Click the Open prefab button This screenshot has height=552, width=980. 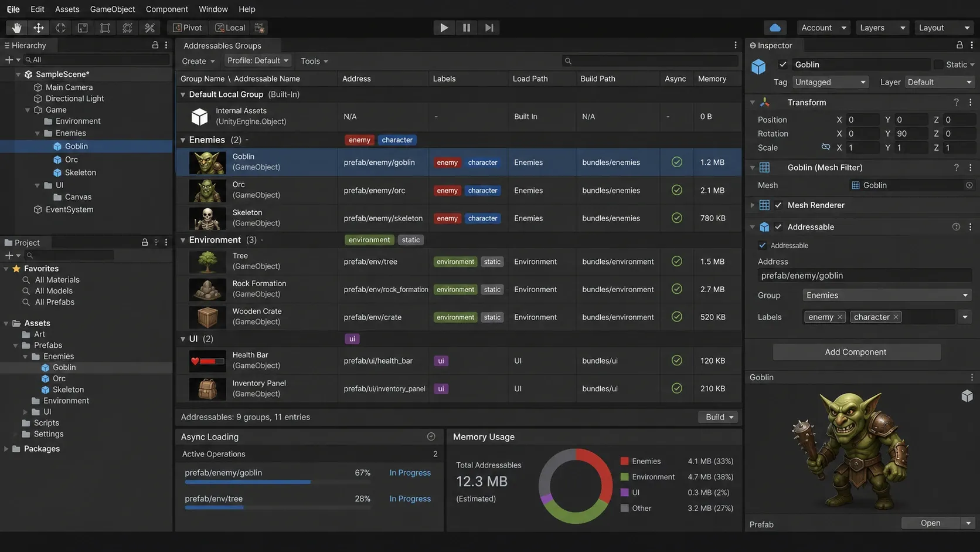tap(931, 523)
